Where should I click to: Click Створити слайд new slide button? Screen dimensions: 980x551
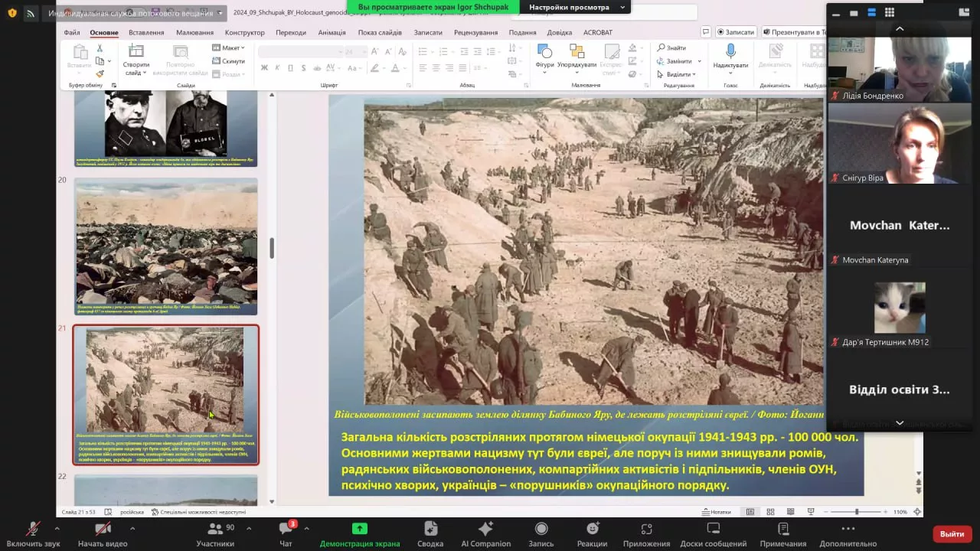(x=136, y=60)
